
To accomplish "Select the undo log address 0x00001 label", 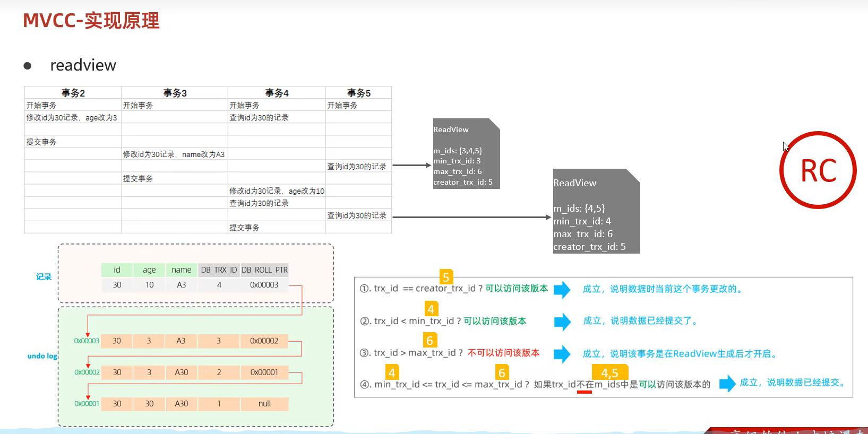I will [x=87, y=404].
